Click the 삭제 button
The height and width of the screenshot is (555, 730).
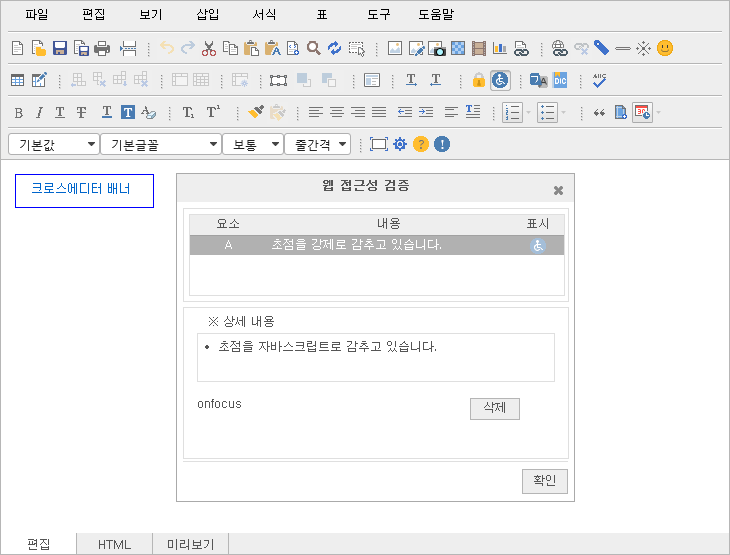point(495,409)
